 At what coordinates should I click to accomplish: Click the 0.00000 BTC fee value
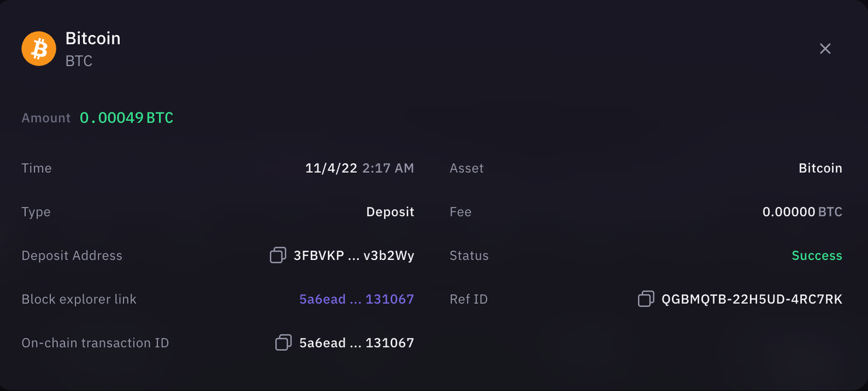[x=802, y=212]
